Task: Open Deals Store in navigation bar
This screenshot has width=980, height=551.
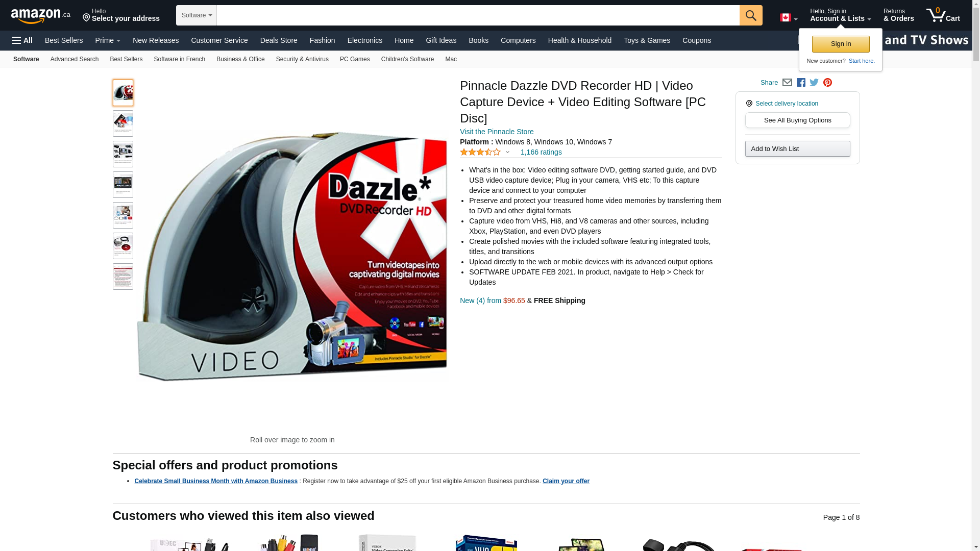Action: [278, 40]
